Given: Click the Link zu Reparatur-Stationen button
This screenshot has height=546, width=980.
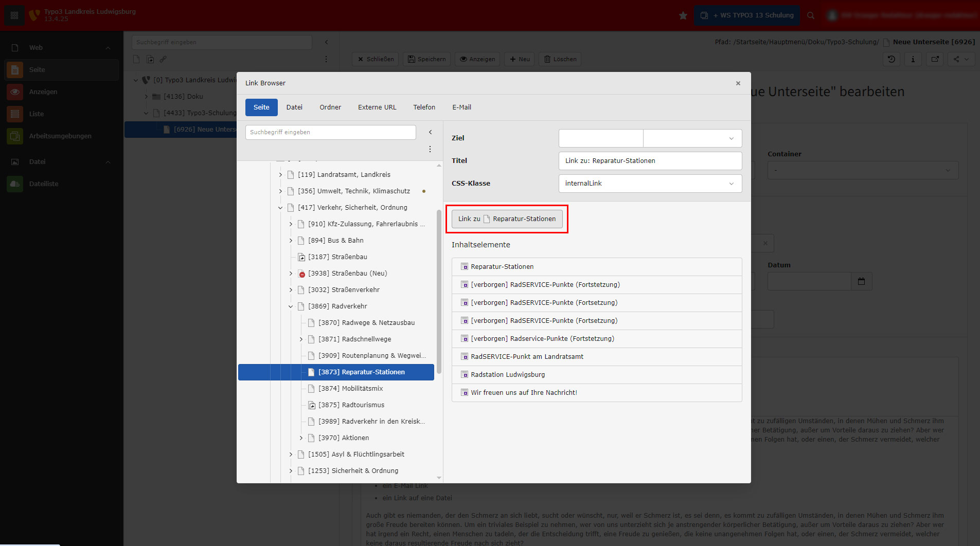Looking at the screenshot, I should 507,219.
